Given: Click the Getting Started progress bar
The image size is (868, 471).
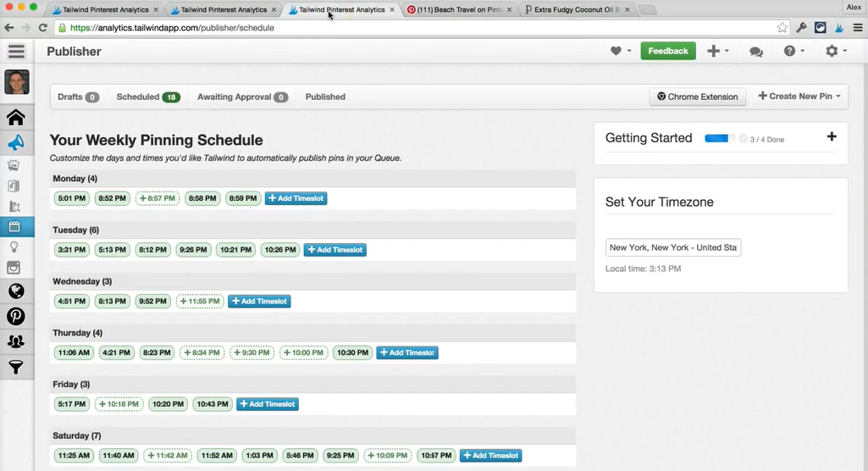Looking at the screenshot, I should (x=720, y=138).
